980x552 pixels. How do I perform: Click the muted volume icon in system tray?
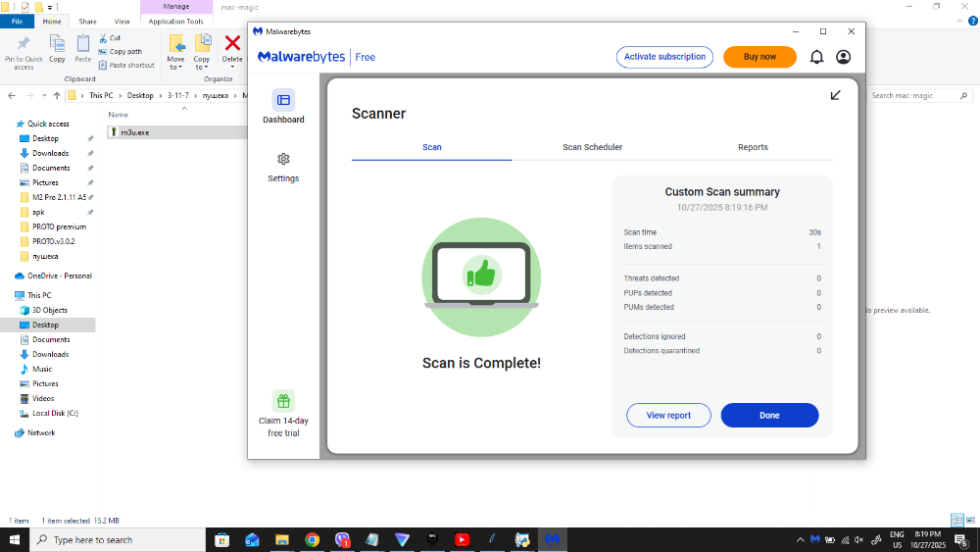(859, 539)
